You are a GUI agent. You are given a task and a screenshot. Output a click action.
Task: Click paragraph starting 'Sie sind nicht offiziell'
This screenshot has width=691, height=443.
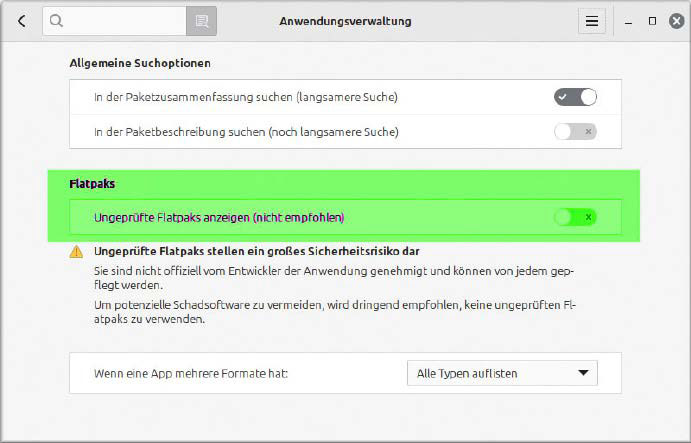pyautogui.click(x=334, y=278)
